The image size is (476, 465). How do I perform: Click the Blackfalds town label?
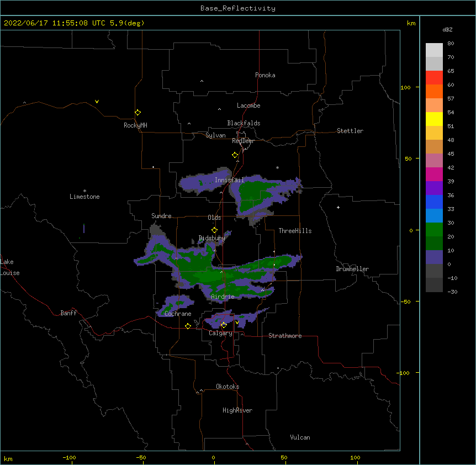tap(244, 123)
